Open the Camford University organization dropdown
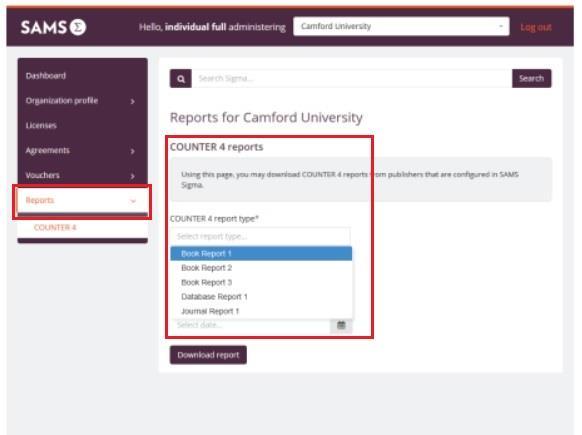The height and width of the screenshot is (435, 582). 401,26
